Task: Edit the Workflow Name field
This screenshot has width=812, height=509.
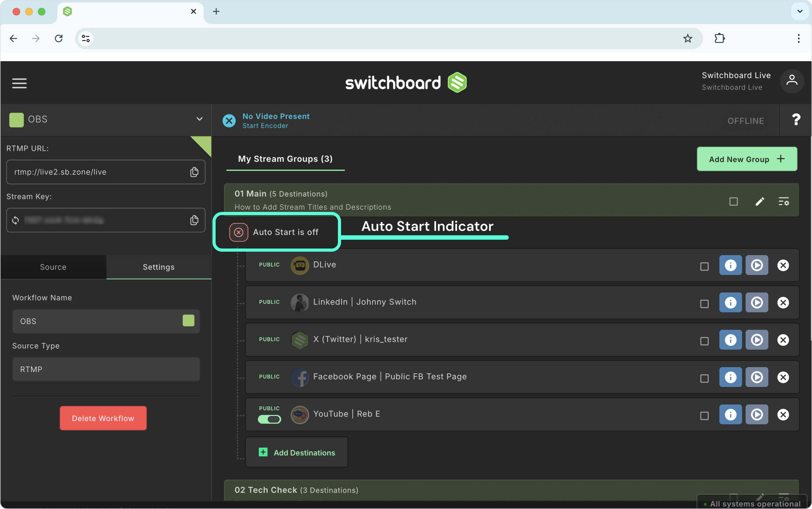Action: tap(106, 321)
